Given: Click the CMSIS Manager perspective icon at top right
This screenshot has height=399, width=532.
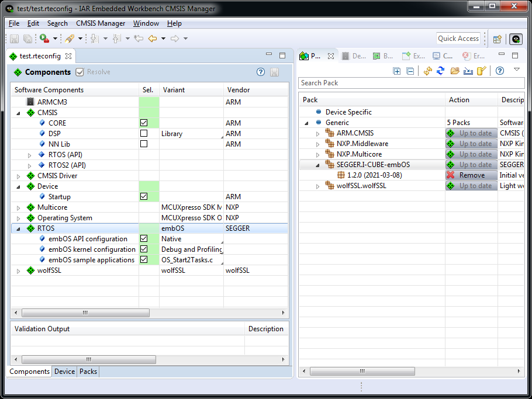Looking at the screenshot, I should click(516, 39).
